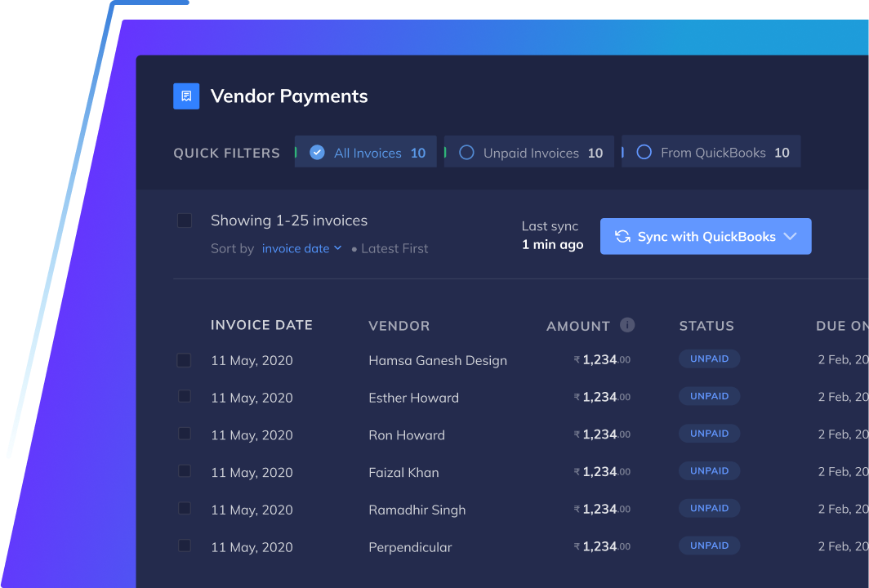Select the Unpaid Invoices radio filter
Image resolution: width=869 pixels, height=588 pixels.
click(x=466, y=152)
